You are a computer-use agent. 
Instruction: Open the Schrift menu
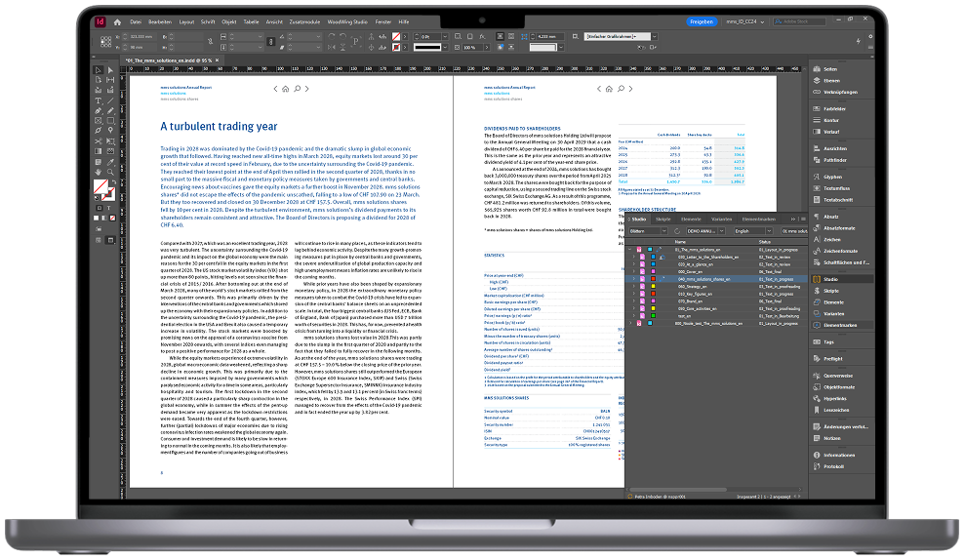point(208,22)
